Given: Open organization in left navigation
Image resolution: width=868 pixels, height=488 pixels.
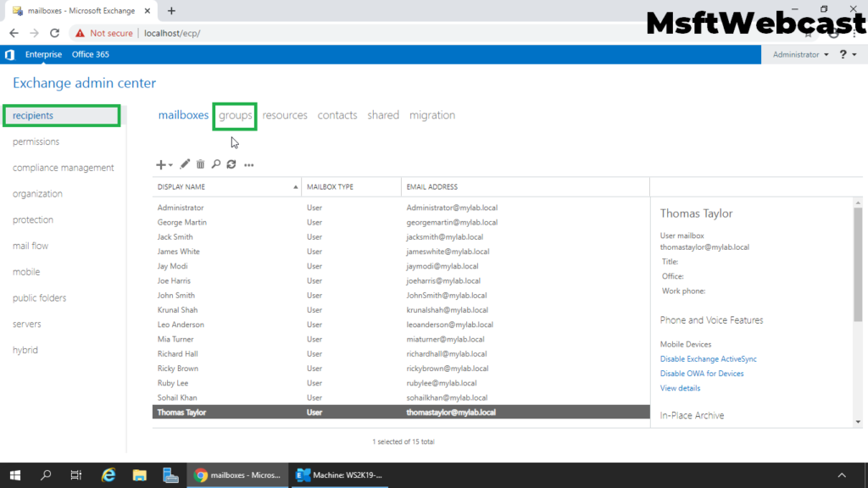Looking at the screenshot, I should pyautogui.click(x=37, y=194).
